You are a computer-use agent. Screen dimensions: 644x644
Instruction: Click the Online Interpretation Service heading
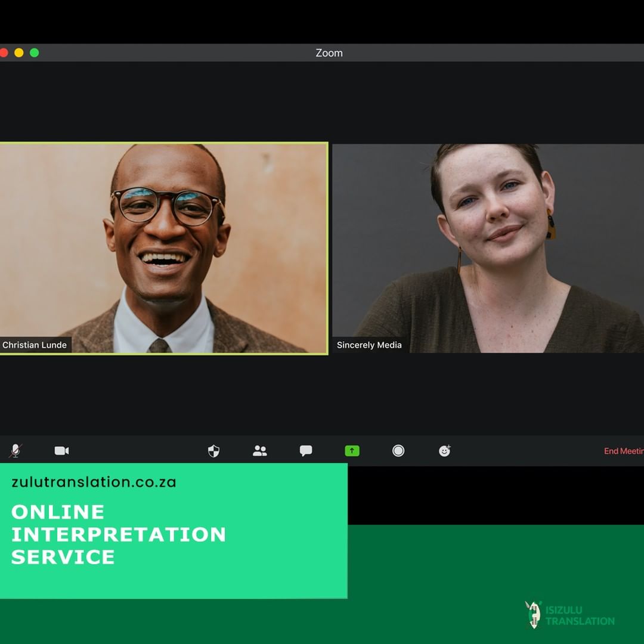[x=118, y=534]
